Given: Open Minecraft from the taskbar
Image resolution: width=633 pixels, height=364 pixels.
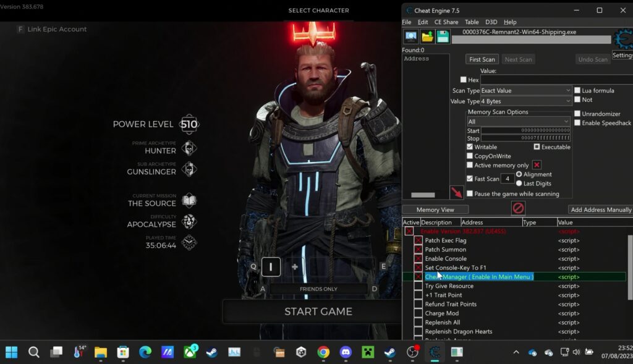Looking at the screenshot, I should [x=368, y=352].
